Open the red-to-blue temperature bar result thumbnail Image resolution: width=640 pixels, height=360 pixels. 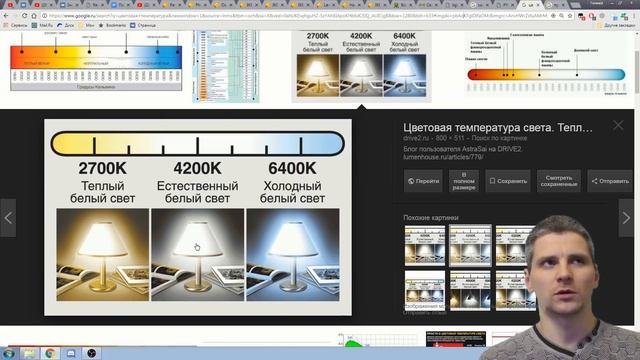point(546,64)
